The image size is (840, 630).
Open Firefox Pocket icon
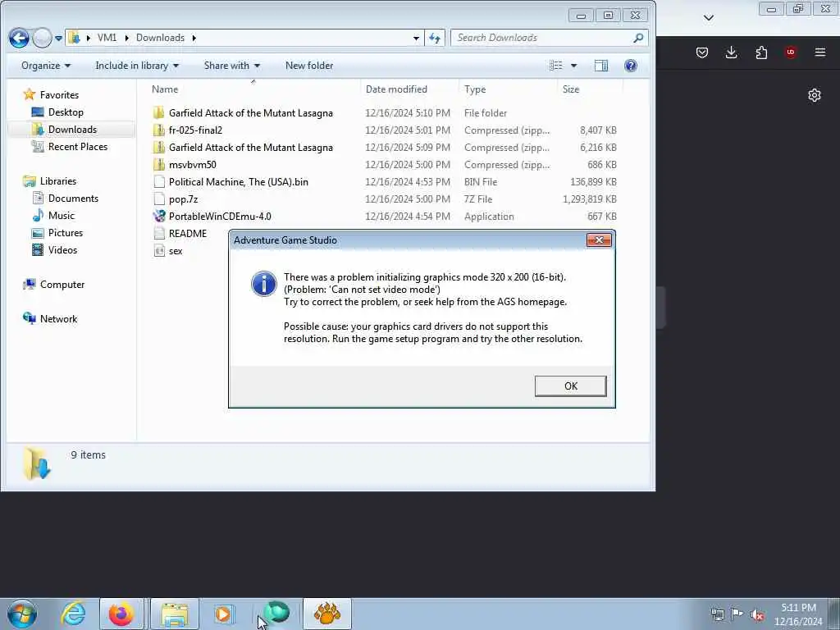coord(702,52)
